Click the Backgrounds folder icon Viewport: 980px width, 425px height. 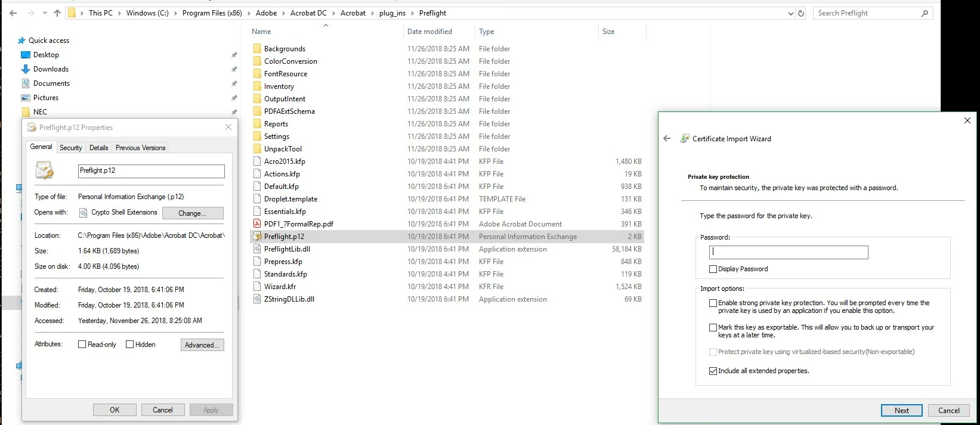tap(257, 49)
